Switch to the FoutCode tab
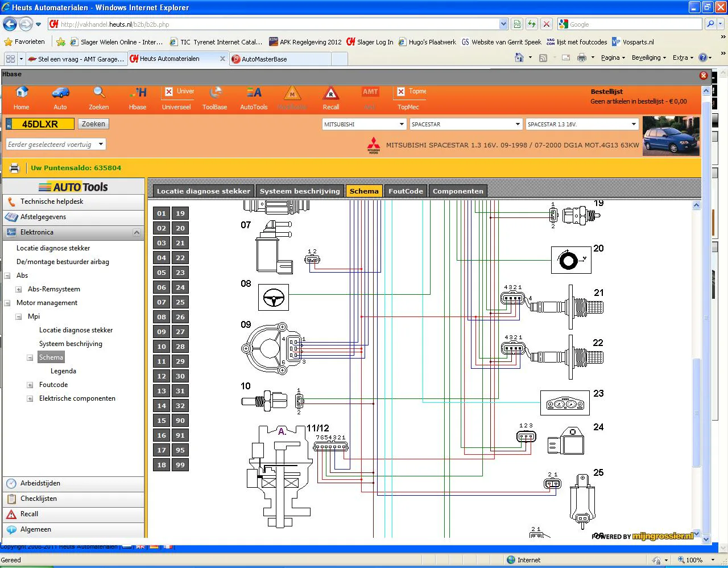The width and height of the screenshot is (728, 568). tap(406, 191)
